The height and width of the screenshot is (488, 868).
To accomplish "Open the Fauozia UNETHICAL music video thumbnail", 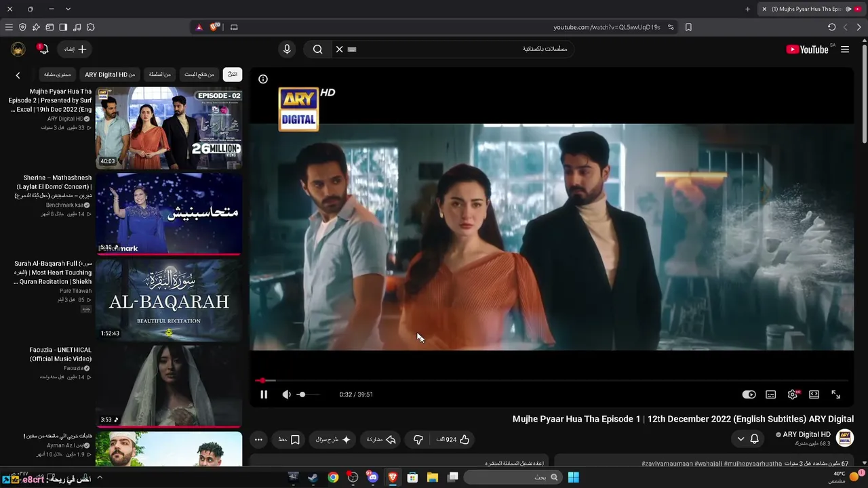I will [169, 386].
